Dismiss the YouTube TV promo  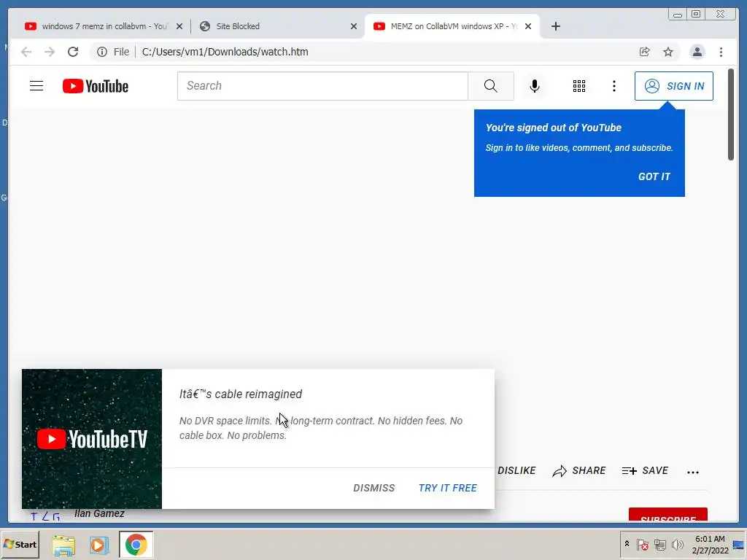(374, 488)
